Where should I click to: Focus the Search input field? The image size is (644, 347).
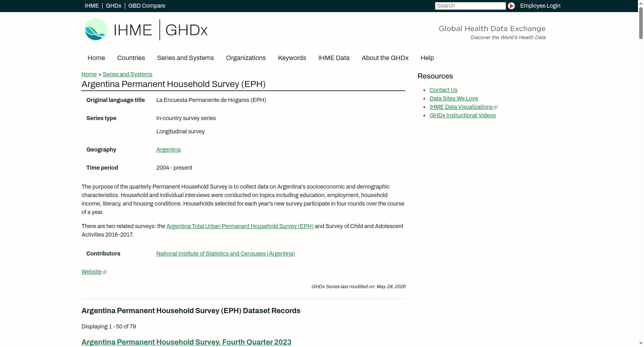pyautogui.click(x=470, y=6)
